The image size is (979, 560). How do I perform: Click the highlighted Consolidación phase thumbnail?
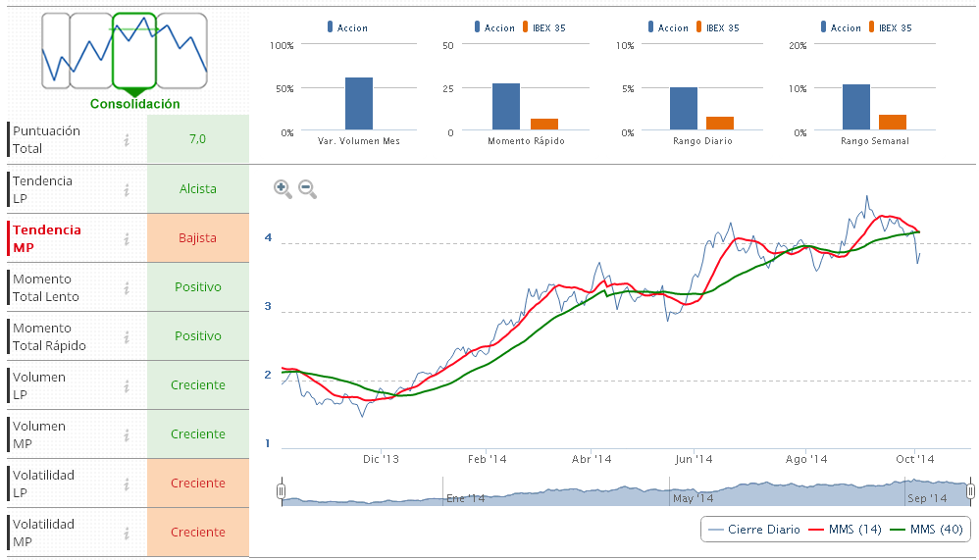134,49
